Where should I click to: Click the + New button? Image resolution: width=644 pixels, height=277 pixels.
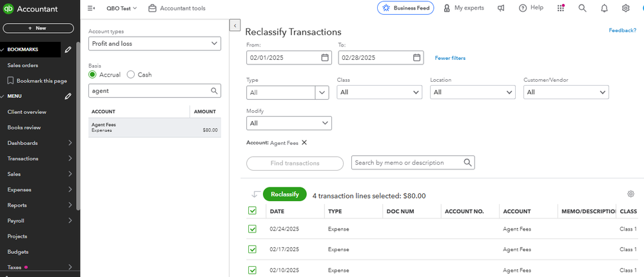tap(38, 28)
